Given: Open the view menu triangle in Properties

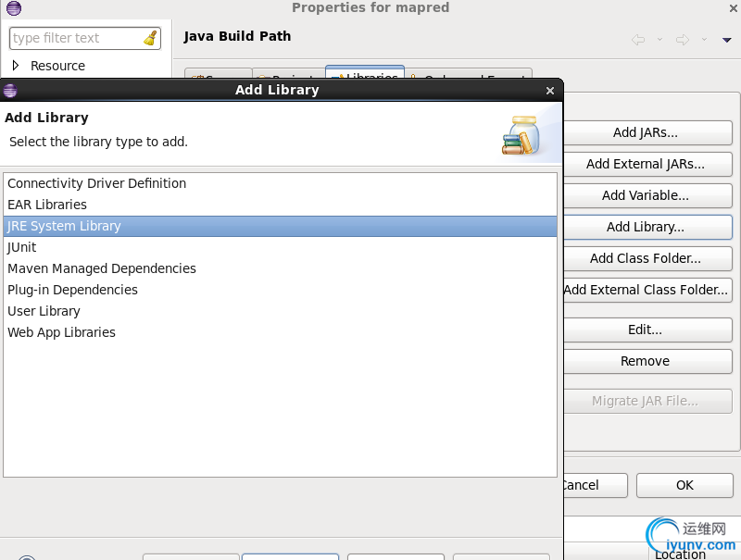Looking at the screenshot, I should click(x=727, y=40).
